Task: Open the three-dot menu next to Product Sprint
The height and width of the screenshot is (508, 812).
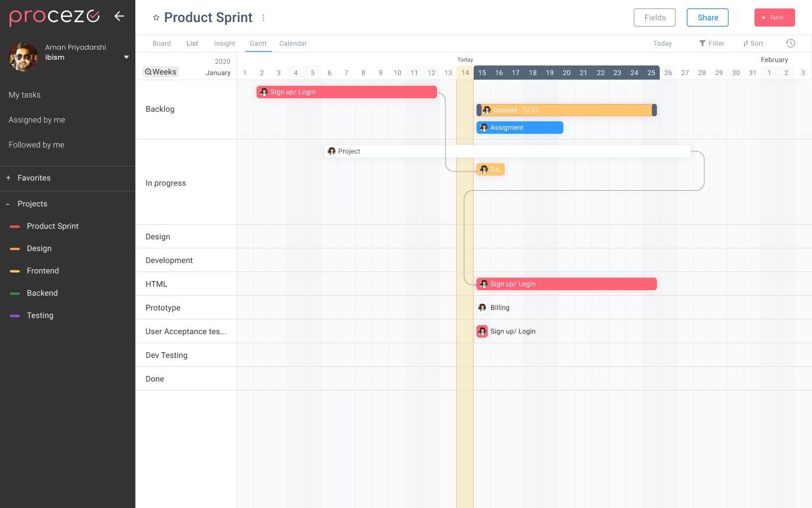Action: (263, 18)
